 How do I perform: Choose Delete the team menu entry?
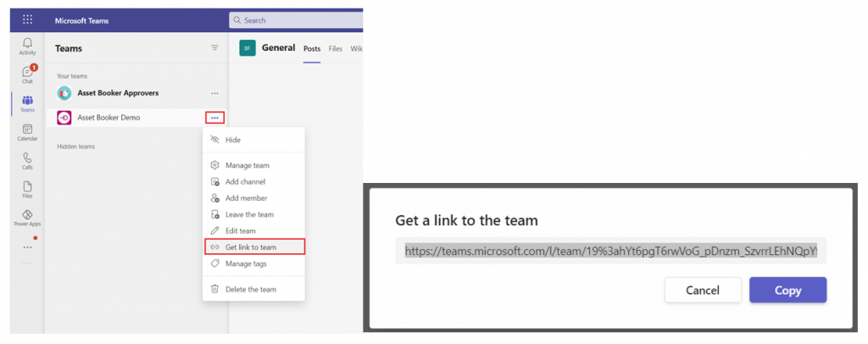[253, 289]
